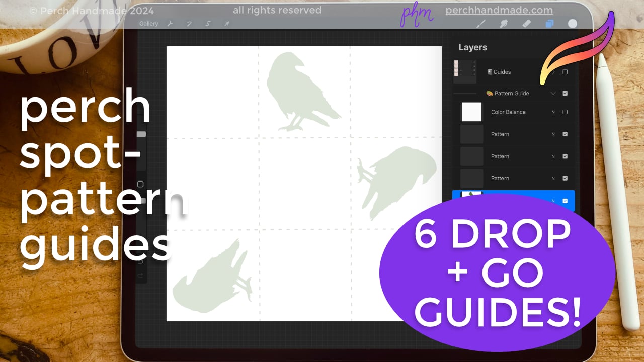The height and width of the screenshot is (362, 644).
Task: Show the Guides group with its checkbox
Action: click(565, 72)
